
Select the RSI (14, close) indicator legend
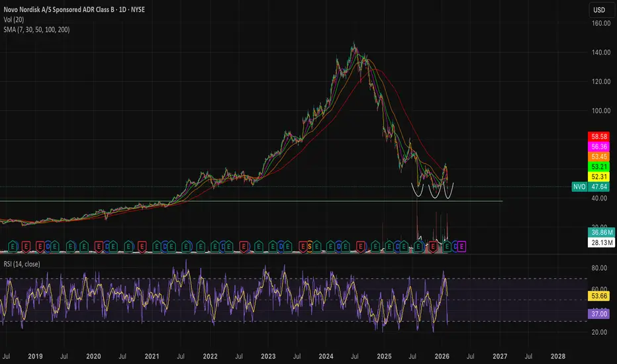click(22, 263)
